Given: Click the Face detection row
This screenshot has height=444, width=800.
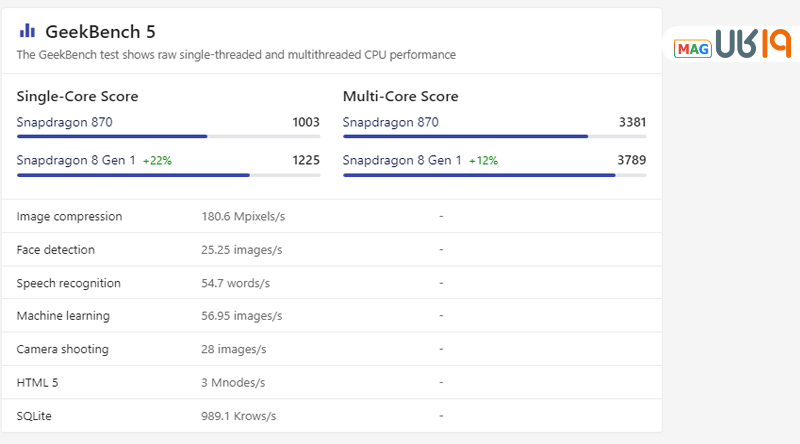Looking at the screenshot, I should point(56,249).
